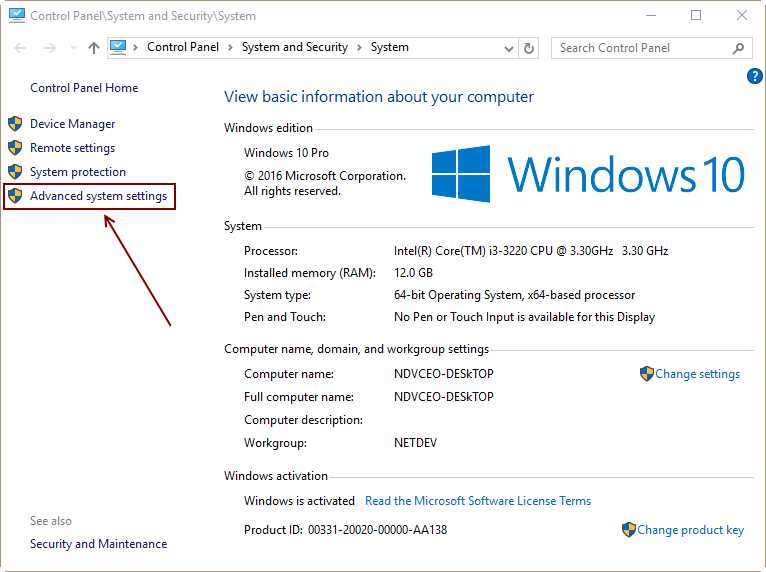Click shield icon next to Change settings

(647, 374)
